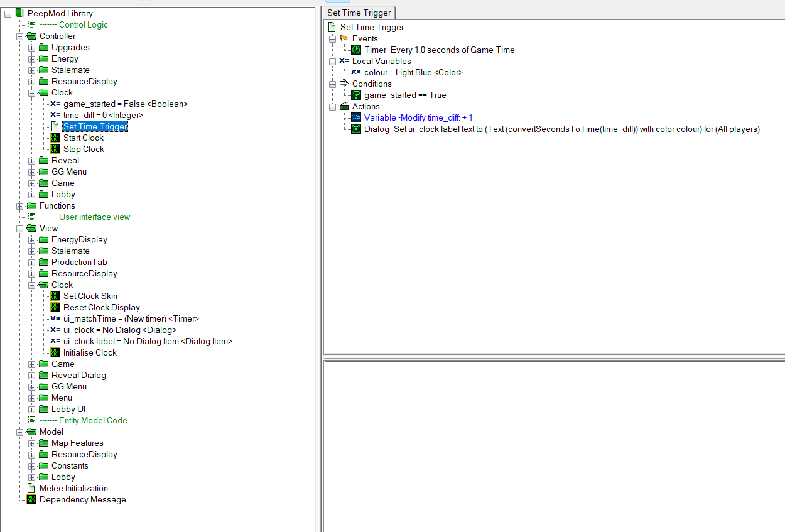Select the Set Time Trigger tab
785x532 pixels.
click(x=359, y=13)
